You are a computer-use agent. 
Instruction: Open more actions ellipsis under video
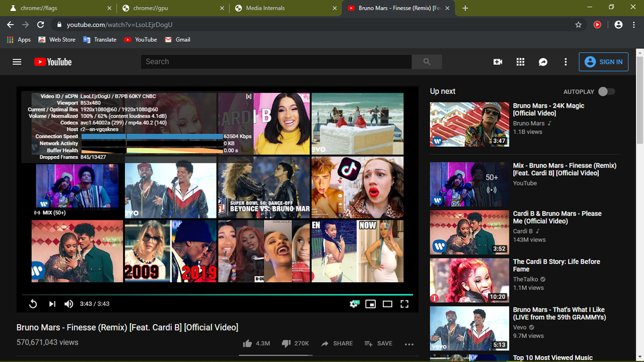[409, 345]
